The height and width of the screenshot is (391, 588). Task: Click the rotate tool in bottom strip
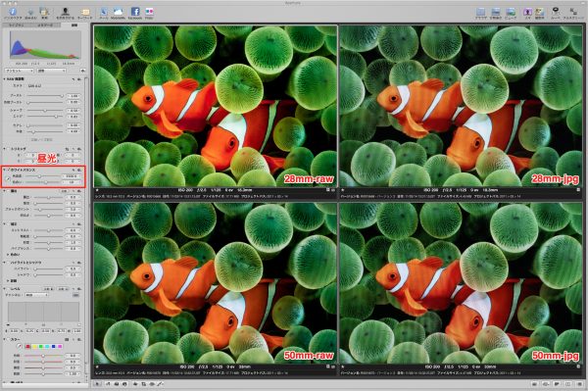tap(108, 384)
